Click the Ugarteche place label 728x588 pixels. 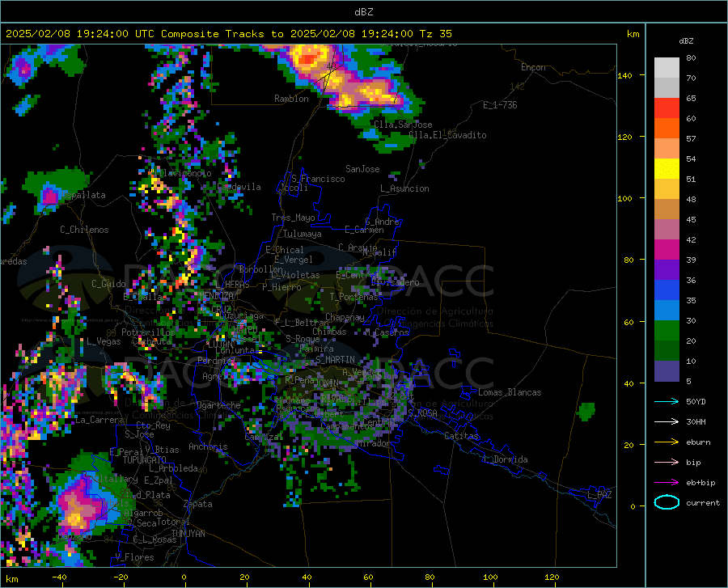pyautogui.click(x=218, y=405)
